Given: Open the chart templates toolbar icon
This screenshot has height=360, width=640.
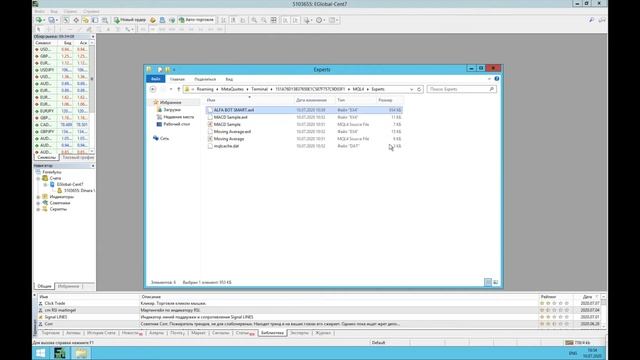Looking at the screenshot, I should coord(333,20).
